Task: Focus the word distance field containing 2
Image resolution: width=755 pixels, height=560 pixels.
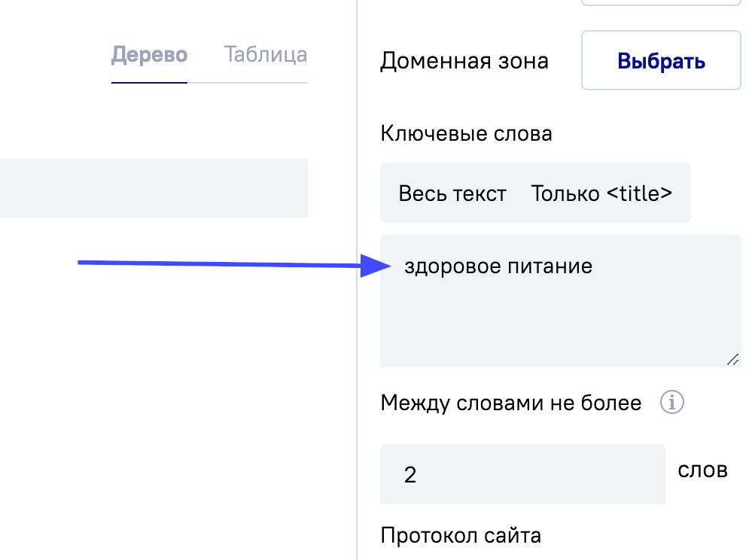Action: [x=522, y=474]
